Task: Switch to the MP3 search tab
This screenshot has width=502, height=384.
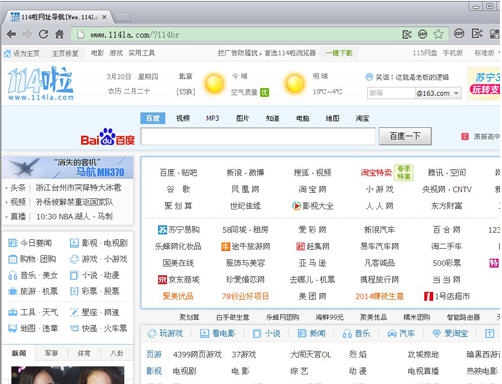Action: click(212, 118)
